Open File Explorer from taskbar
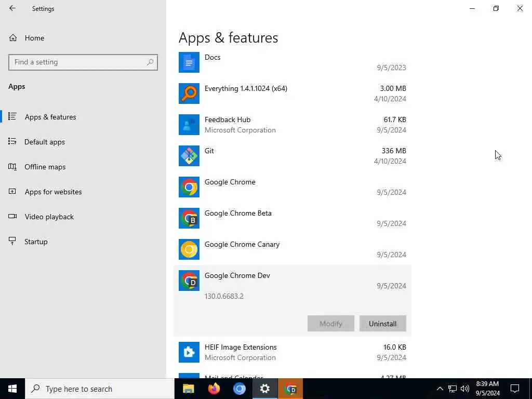 tap(188, 389)
